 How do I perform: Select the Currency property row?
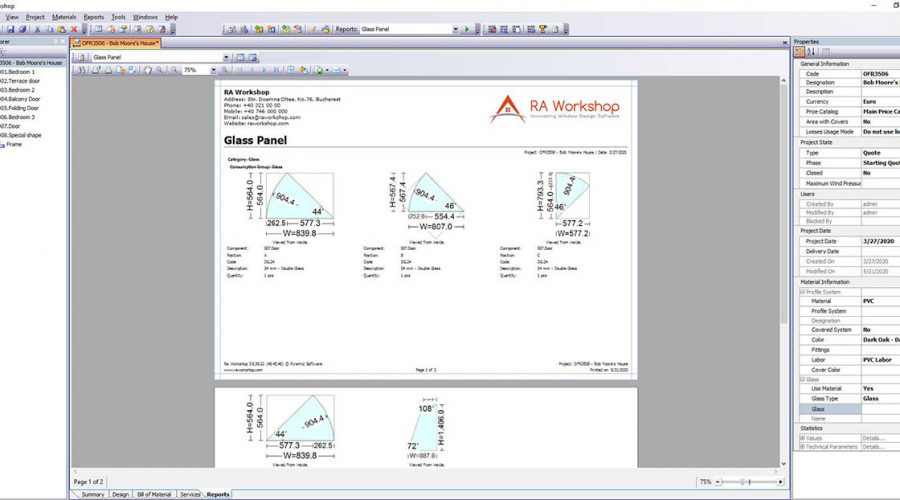tap(849, 102)
